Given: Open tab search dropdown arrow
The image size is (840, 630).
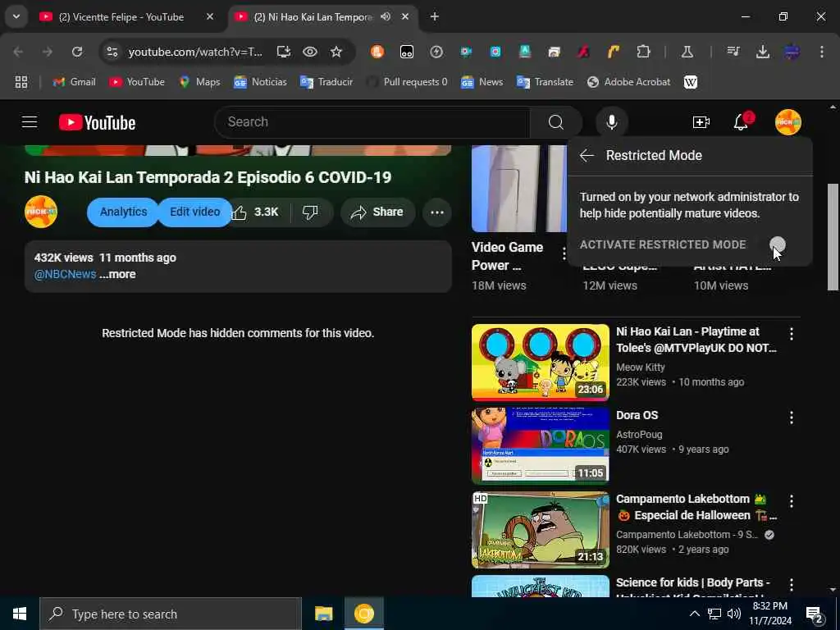Looking at the screenshot, I should point(16,16).
